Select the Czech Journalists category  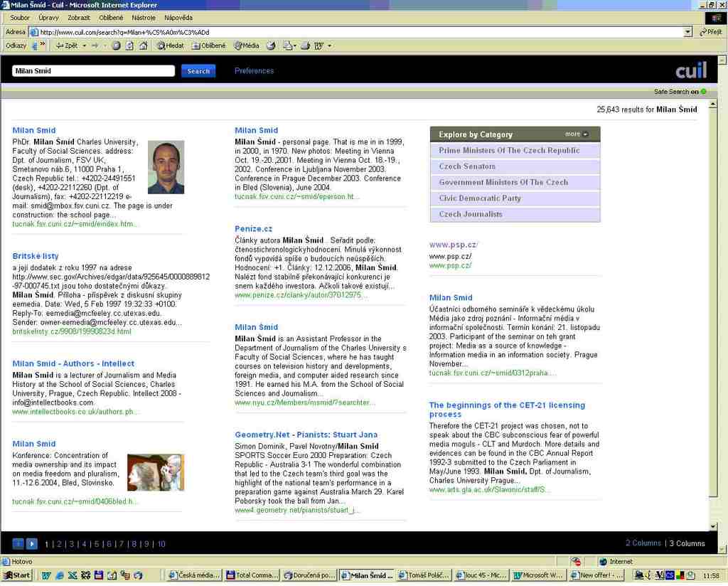515,214
